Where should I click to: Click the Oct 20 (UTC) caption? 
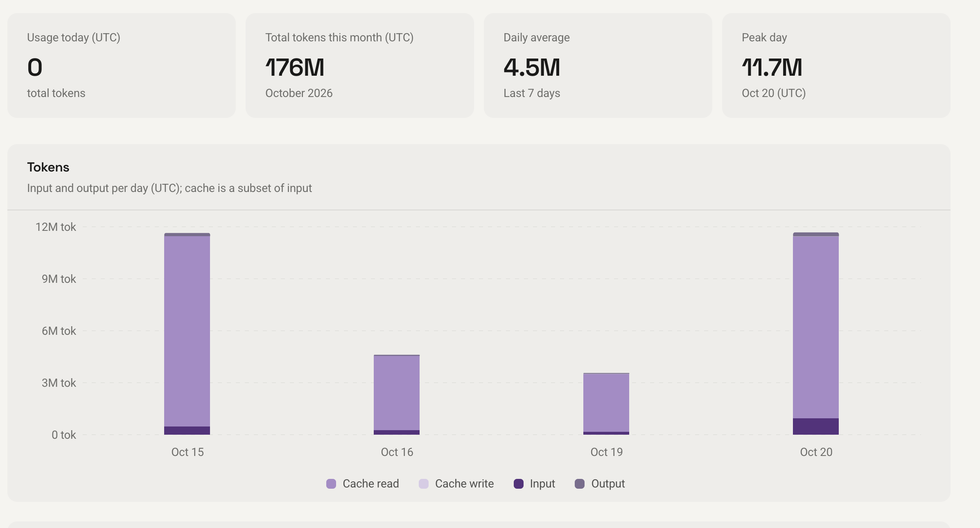(x=774, y=93)
